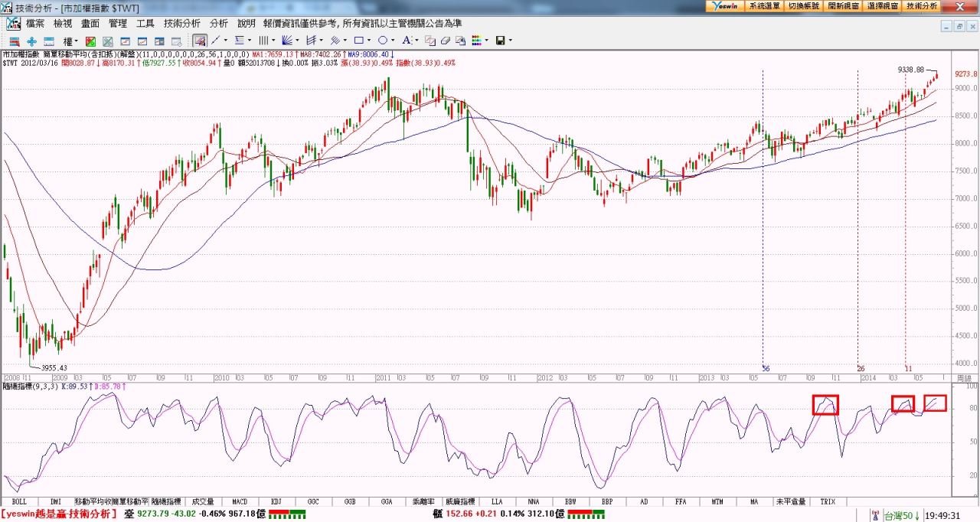Toggle the drawing mode pencil button
This screenshot has height=522, width=980.
(199, 41)
